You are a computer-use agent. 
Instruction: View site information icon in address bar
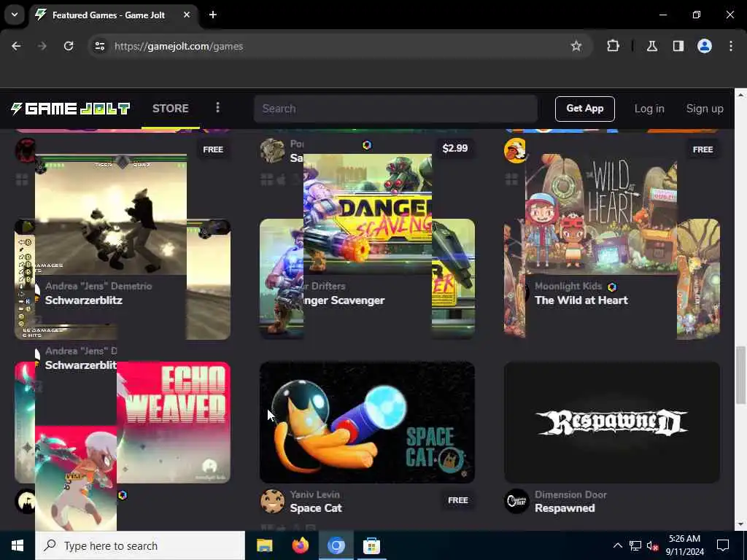99,46
